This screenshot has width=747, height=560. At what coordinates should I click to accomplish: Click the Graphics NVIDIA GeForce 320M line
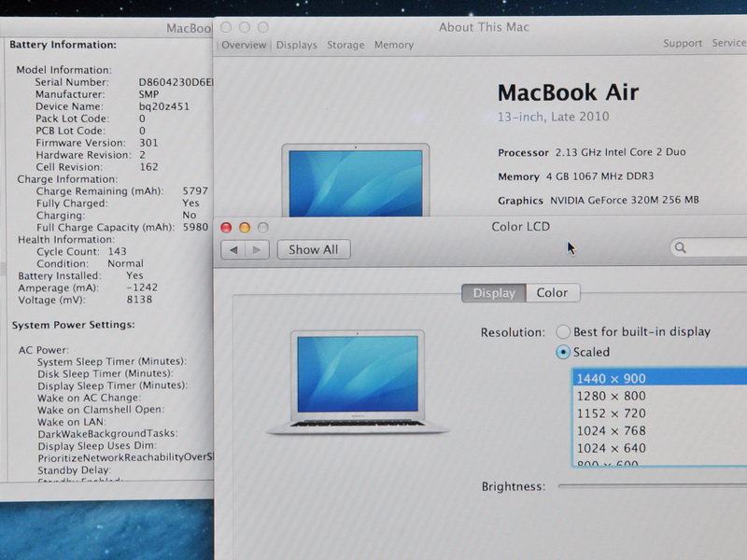599,200
